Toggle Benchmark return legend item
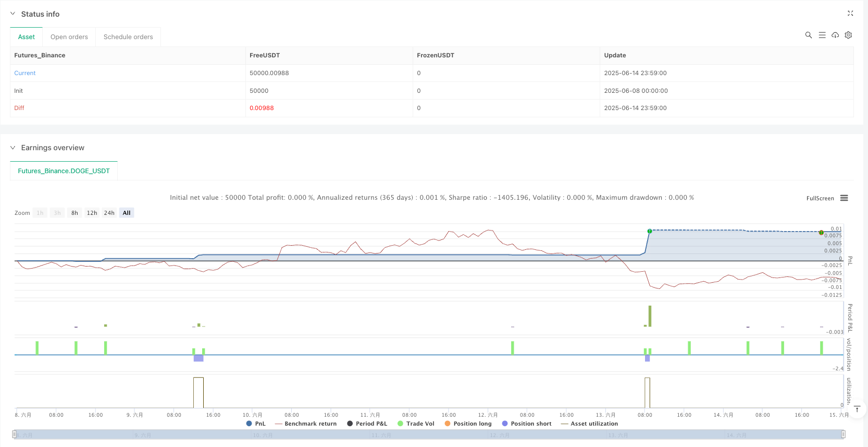The image size is (868, 447). pyautogui.click(x=306, y=424)
